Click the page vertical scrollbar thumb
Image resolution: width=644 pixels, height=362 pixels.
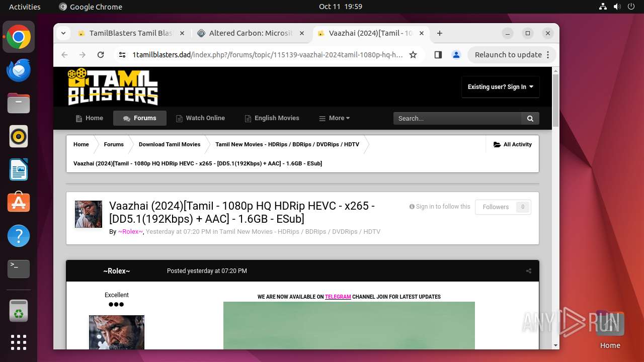555,101
